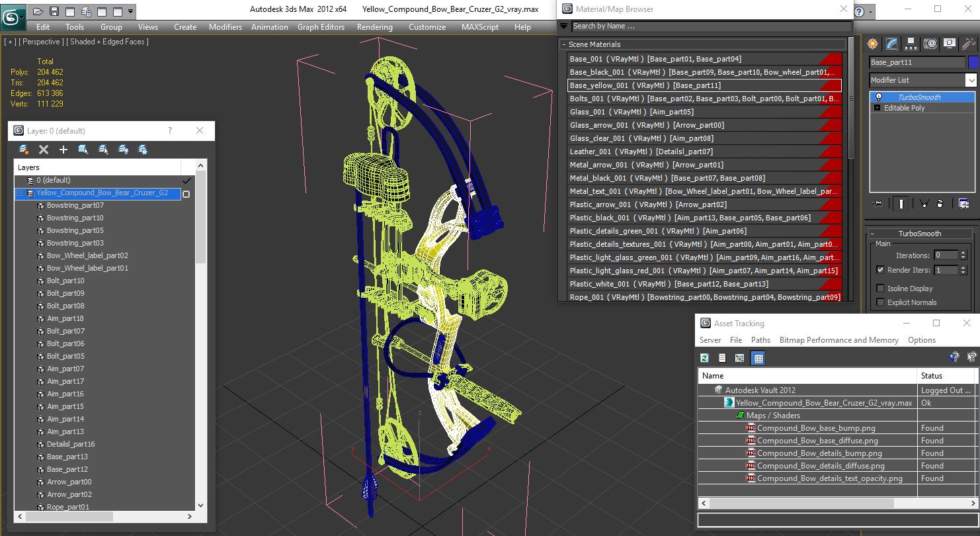The image size is (980, 536).
Task: Click the Status column header in Asset Tracking
Action: [x=946, y=376]
